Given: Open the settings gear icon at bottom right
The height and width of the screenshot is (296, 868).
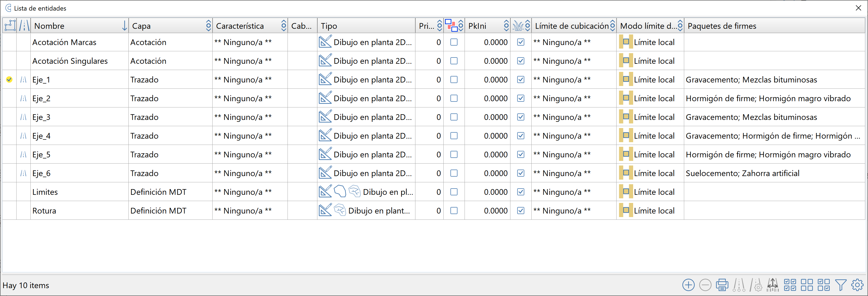Looking at the screenshot, I should (x=857, y=285).
